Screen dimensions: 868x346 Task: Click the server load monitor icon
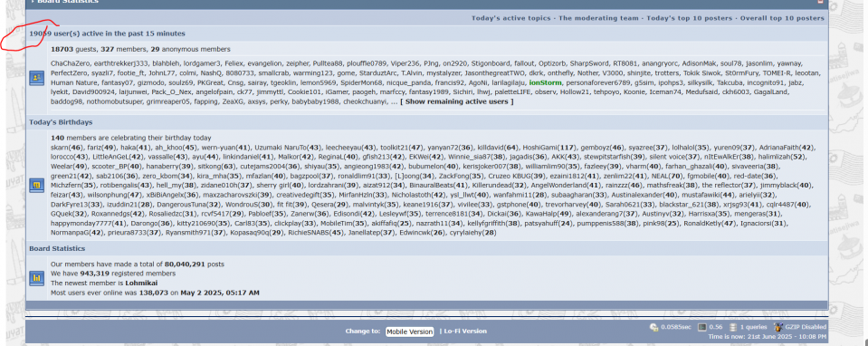pos(702,327)
